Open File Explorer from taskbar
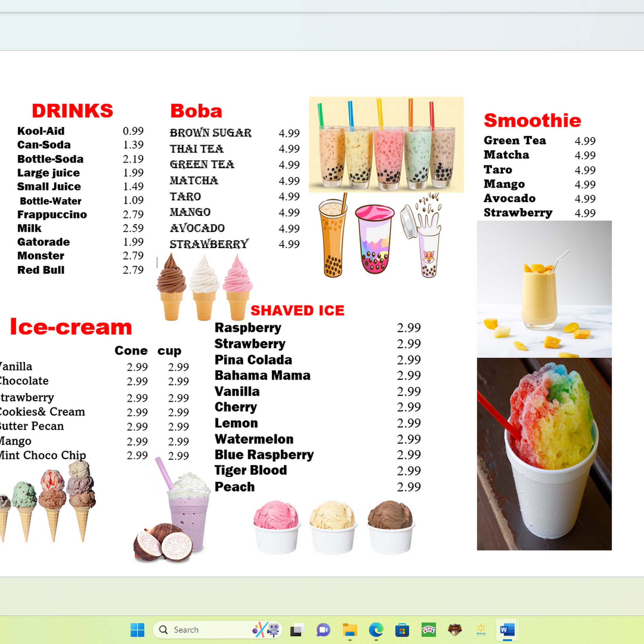The height and width of the screenshot is (644, 644). point(350,630)
